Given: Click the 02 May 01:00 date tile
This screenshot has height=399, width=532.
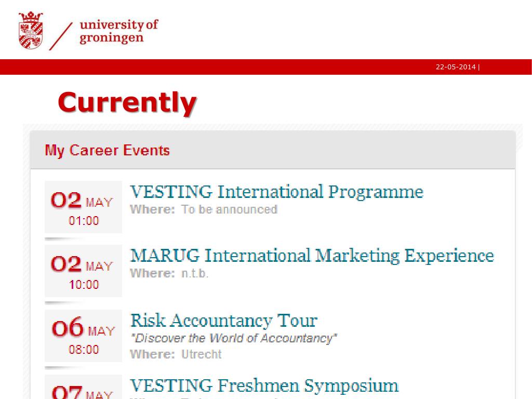Looking at the screenshot, I should point(84,207).
